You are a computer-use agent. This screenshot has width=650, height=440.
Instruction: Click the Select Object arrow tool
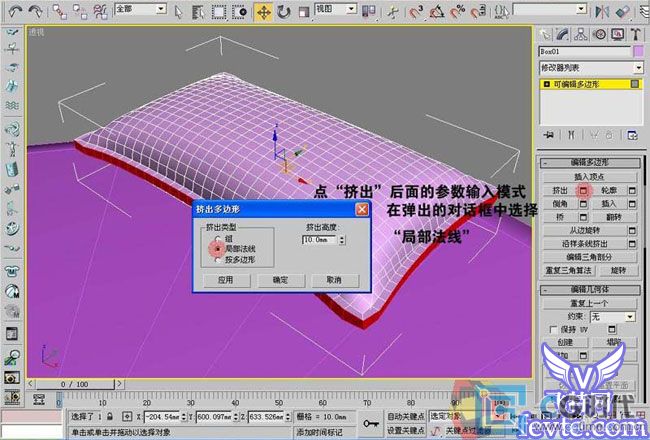(177, 12)
